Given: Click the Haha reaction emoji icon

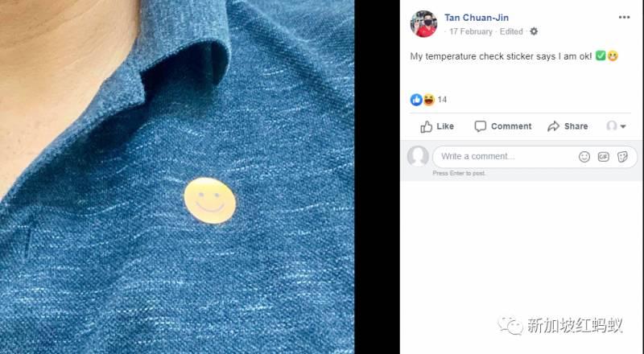Looking at the screenshot, I should 429,100.
